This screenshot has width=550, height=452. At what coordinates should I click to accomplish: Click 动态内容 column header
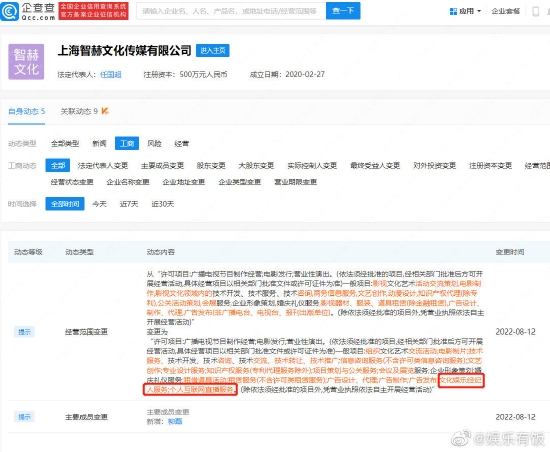pyautogui.click(x=161, y=252)
